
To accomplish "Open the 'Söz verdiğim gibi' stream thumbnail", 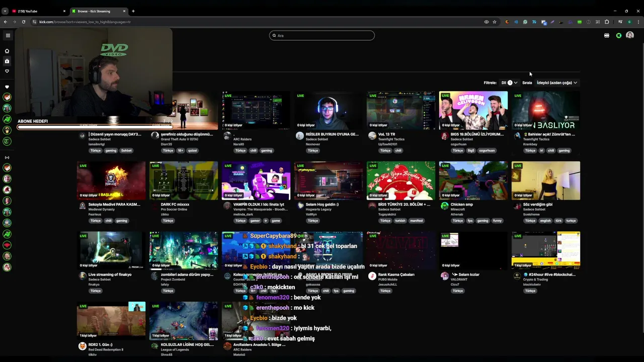I will pos(546,180).
